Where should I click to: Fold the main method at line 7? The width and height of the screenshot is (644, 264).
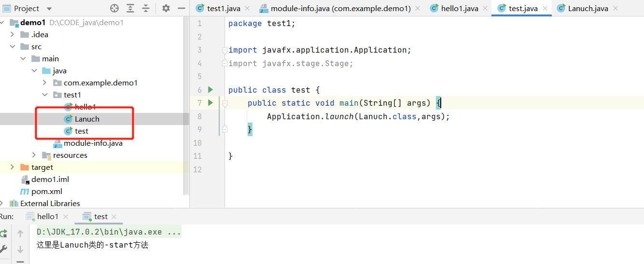coord(224,103)
